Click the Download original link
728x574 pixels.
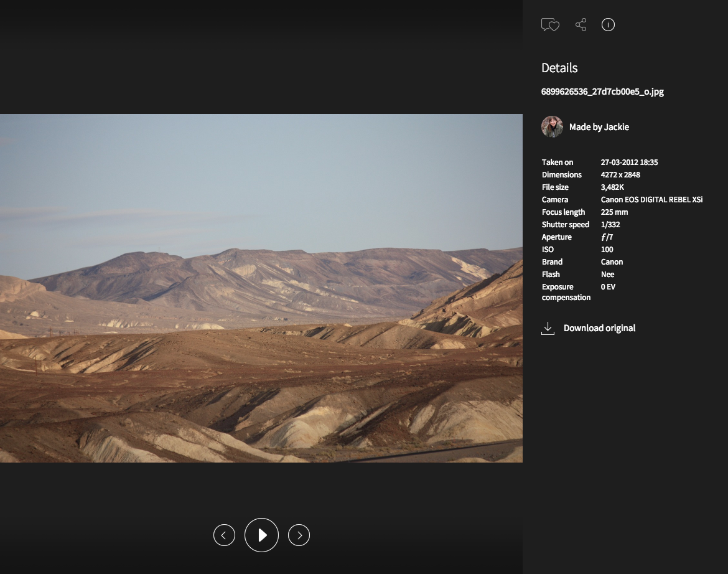599,328
